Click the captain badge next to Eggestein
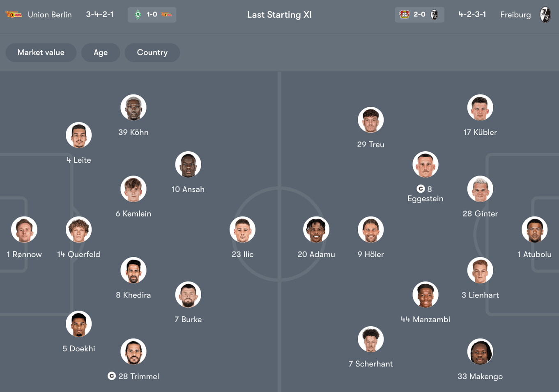 421,189
